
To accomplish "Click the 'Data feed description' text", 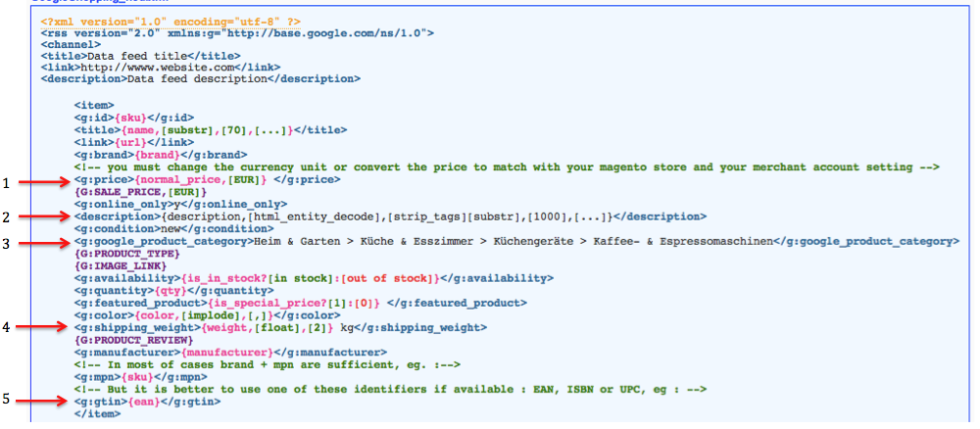I will (196, 79).
